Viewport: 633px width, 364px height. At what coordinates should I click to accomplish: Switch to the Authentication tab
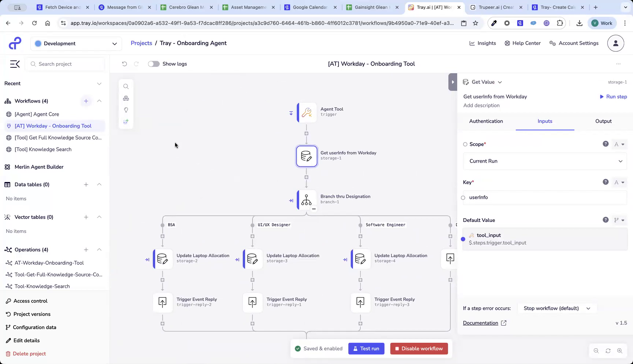tap(486, 121)
